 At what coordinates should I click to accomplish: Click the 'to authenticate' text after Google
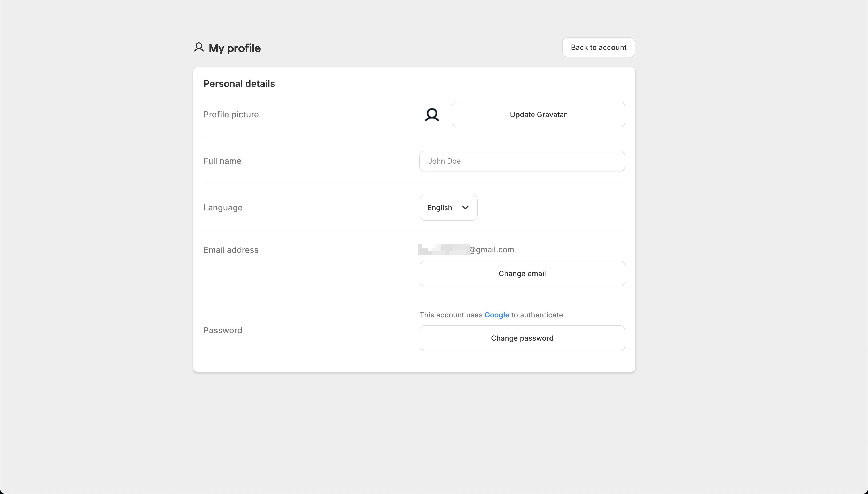(537, 315)
